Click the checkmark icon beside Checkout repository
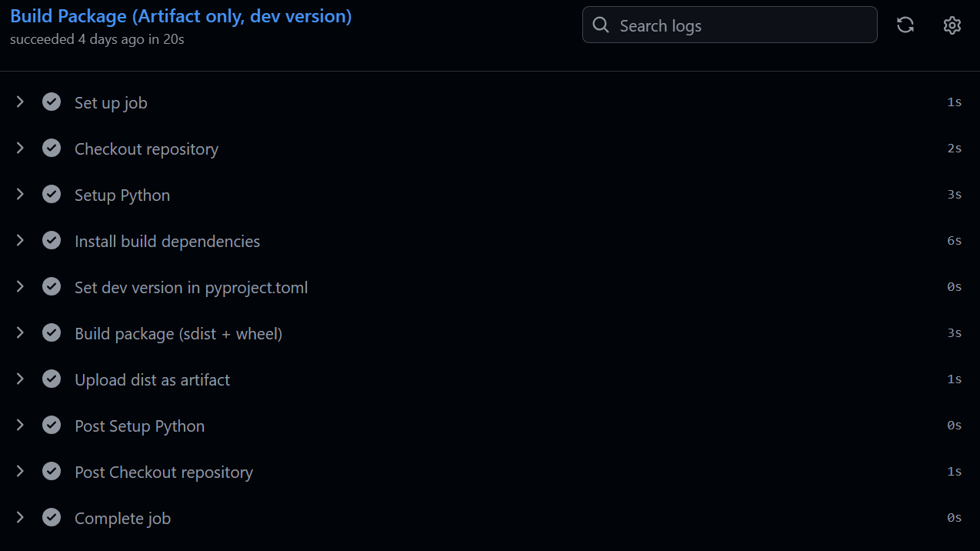This screenshot has width=980, height=551. click(x=52, y=148)
